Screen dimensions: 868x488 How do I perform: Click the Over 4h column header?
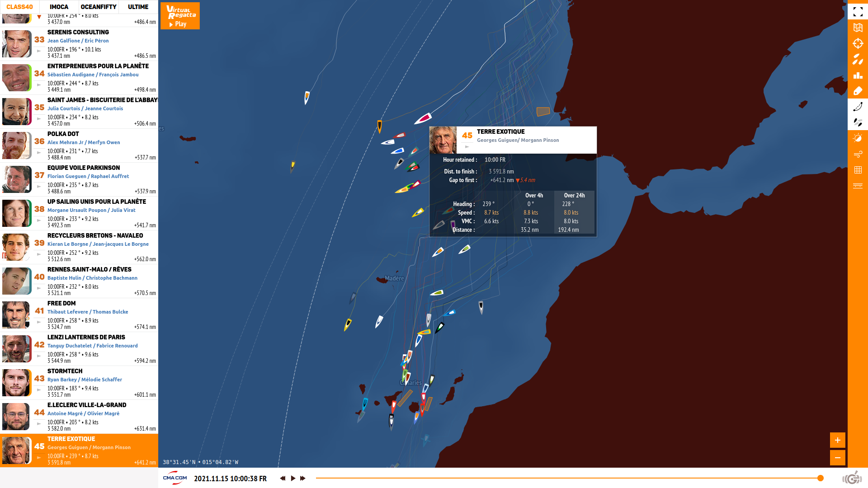[x=534, y=195]
